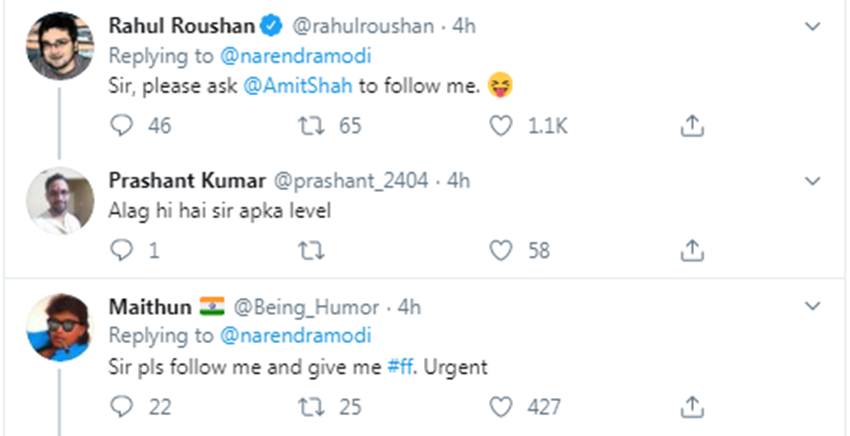Screen dimensions: 850x436
Task: Like Prashant Kumar's tweet
Action: (x=501, y=250)
